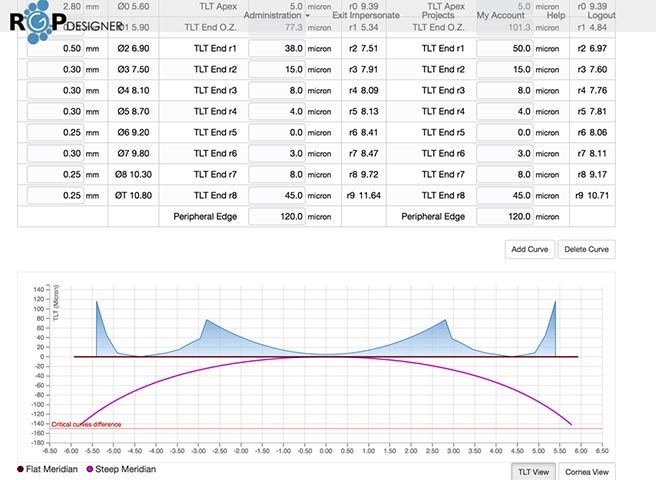Open the Help link
This screenshot has height=480, width=656.
click(557, 16)
